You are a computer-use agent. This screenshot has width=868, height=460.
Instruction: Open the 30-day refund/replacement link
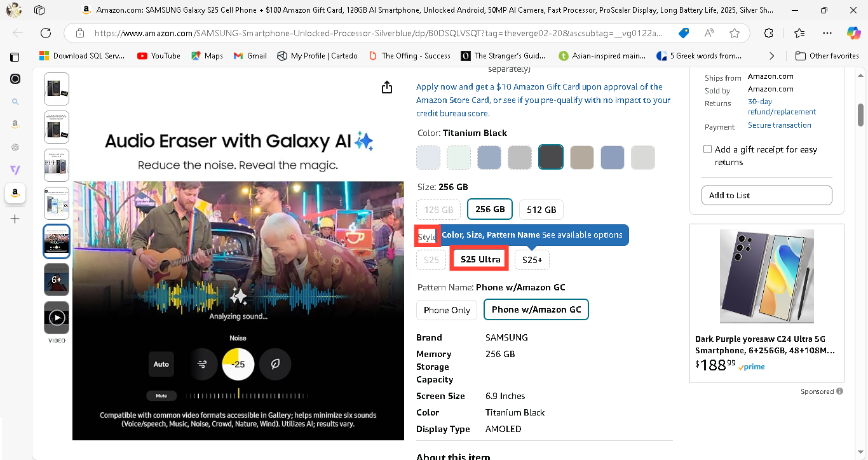[782, 107]
